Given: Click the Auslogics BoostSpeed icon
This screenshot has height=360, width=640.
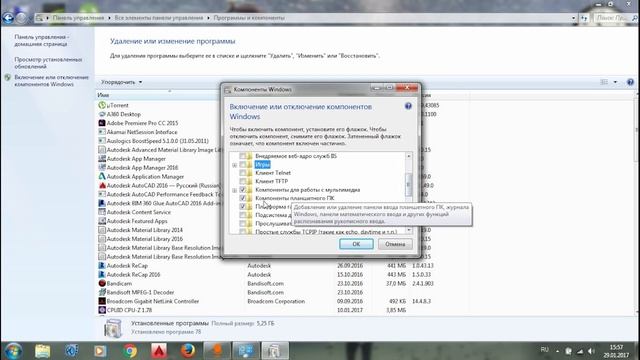Looking at the screenshot, I should coord(102,141).
